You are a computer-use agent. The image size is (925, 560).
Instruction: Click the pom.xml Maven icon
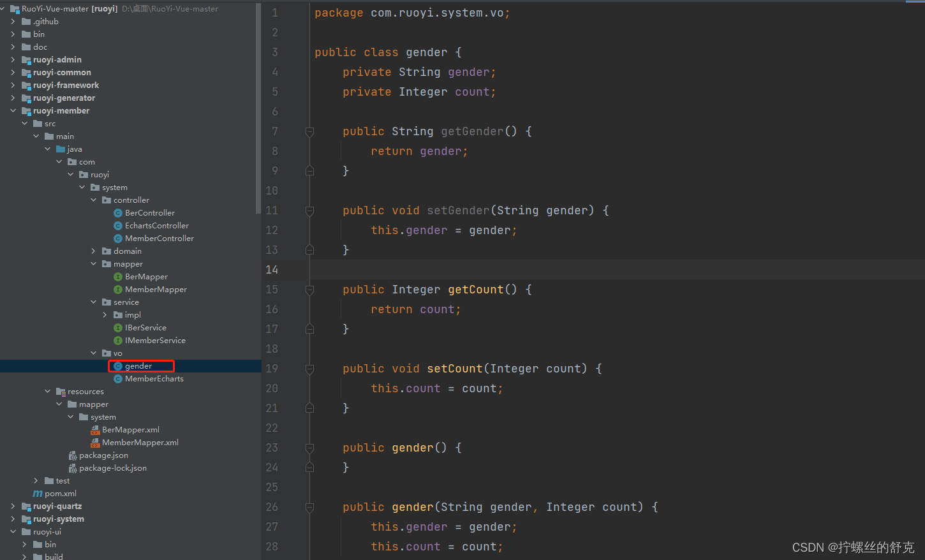click(x=38, y=494)
